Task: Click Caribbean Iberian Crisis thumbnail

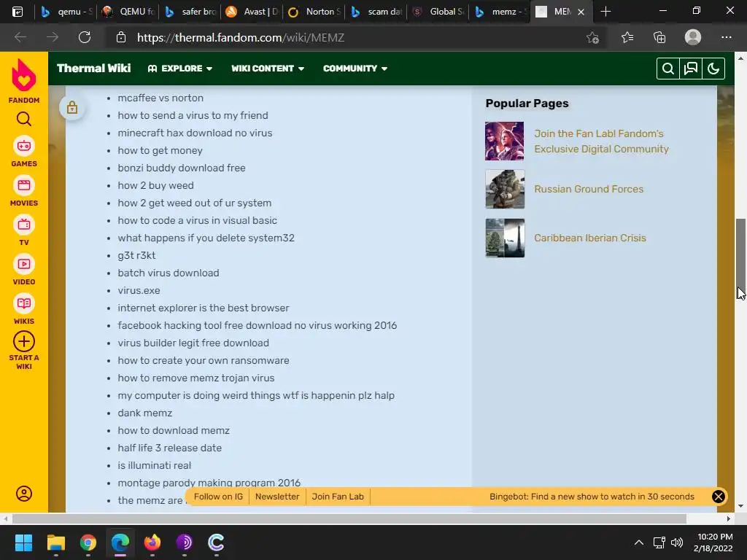Action: coord(505,238)
